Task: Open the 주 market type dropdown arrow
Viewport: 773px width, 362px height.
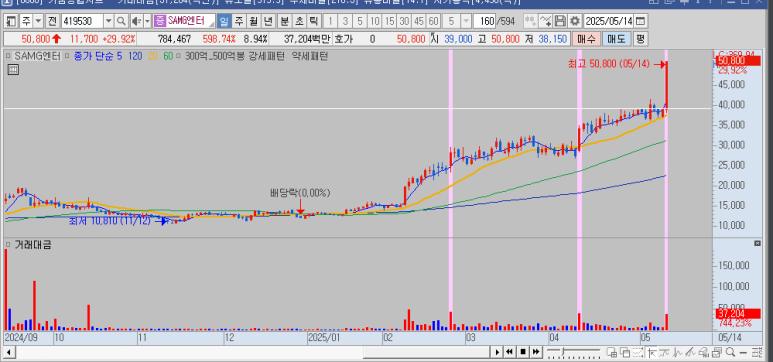Action: (38, 21)
